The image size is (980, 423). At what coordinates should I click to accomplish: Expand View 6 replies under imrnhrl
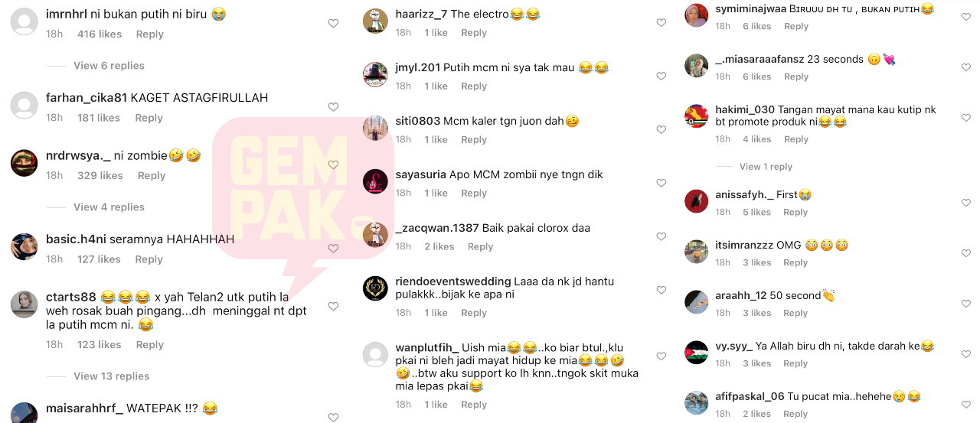[x=109, y=66]
